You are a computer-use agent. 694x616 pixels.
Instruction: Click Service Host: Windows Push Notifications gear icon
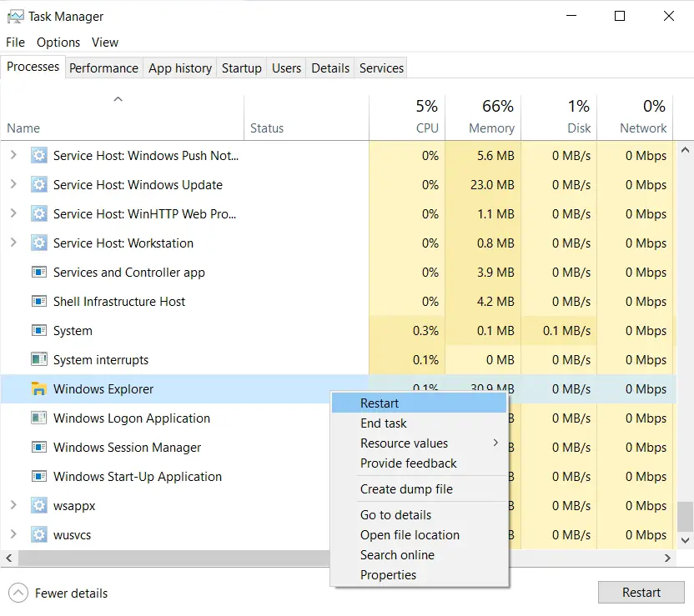coord(39,156)
